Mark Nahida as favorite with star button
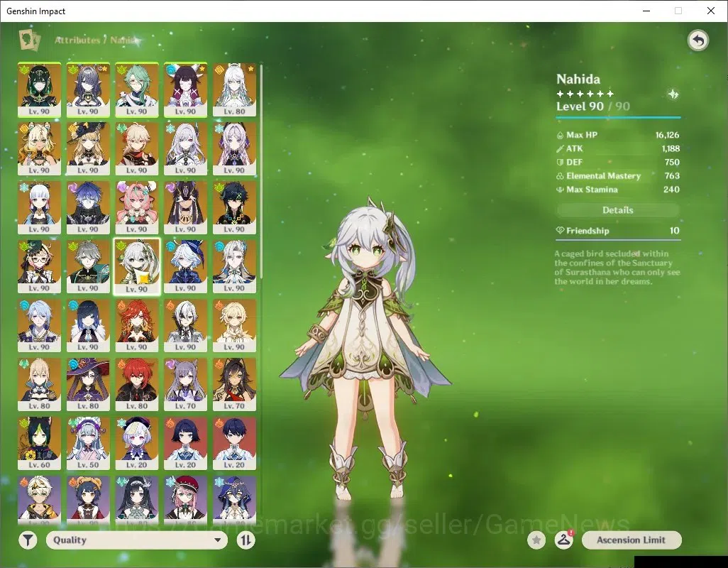Viewport: 728px width, 568px height. point(536,540)
